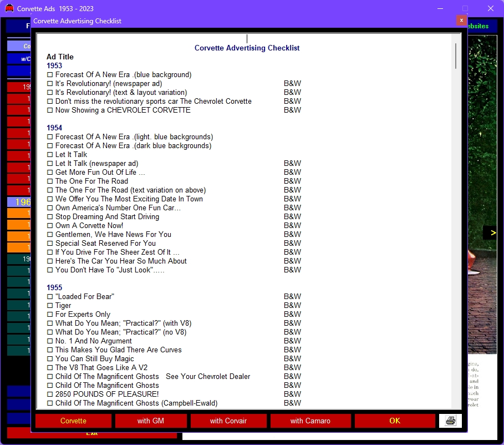Click the "Ad Title" column header
The height and width of the screenshot is (445, 504).
(x=60, y=57)
